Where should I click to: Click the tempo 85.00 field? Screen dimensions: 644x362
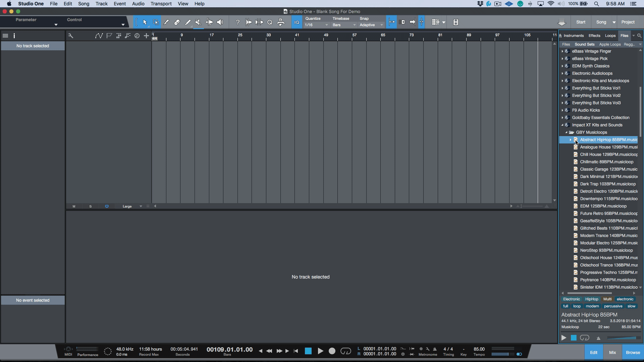pos(479,349)
